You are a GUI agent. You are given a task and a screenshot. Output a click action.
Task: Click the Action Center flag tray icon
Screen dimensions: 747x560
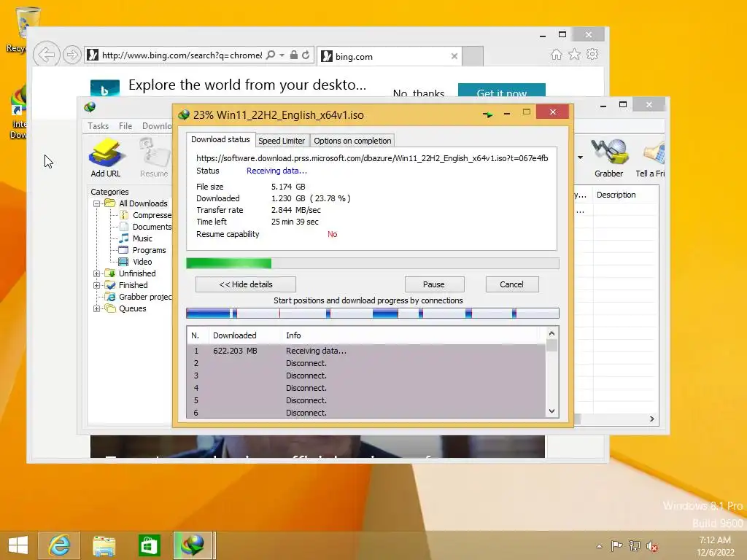(x=616, y=545)
